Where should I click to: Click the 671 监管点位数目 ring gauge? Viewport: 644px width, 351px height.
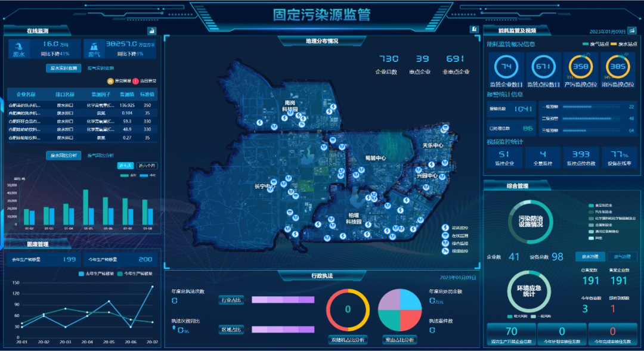543,67
